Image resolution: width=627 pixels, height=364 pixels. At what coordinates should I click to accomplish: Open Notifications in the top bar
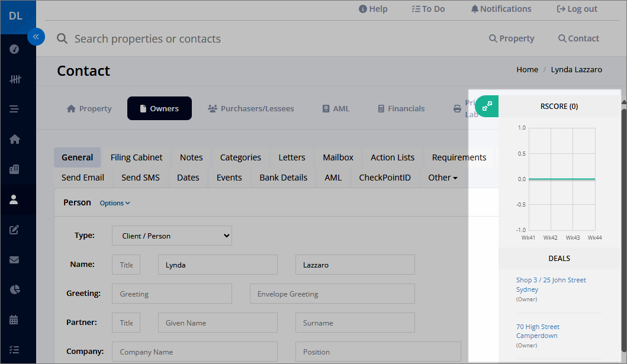point(501,9)
